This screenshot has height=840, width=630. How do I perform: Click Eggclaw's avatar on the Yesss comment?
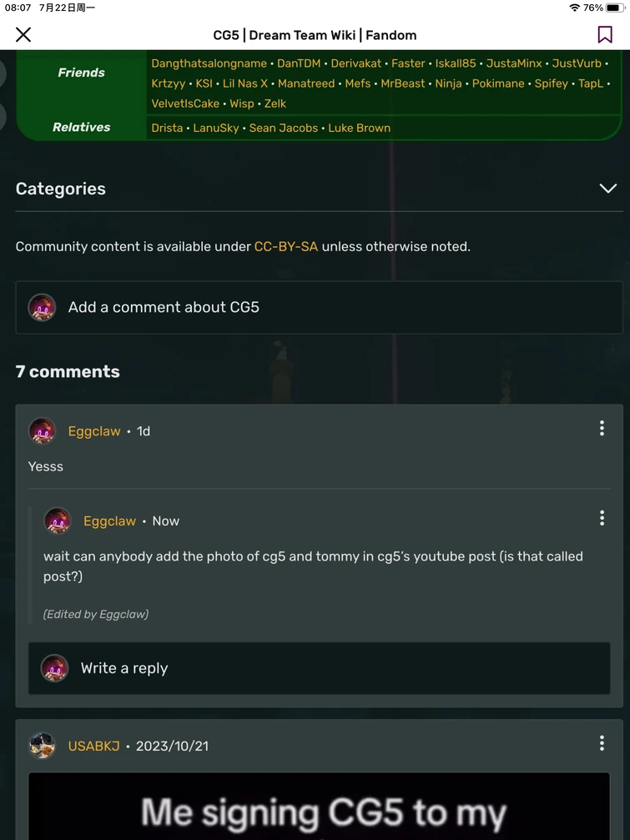pos(42,431)
